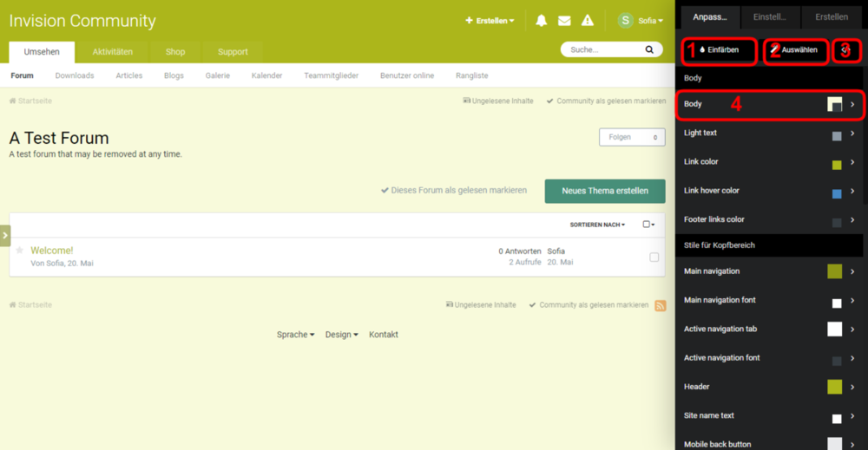The height and width of the screenshot is (450, 868).
Task: Click the search magnifier icon
Action: (x=648, y=50)
